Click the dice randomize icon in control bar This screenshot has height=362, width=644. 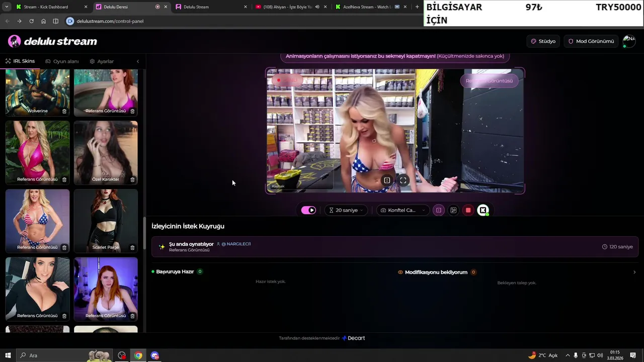pos(453,210)
